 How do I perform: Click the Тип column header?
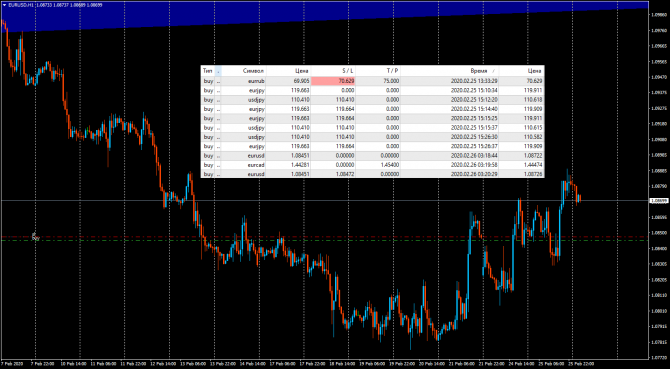click(208, 71)
